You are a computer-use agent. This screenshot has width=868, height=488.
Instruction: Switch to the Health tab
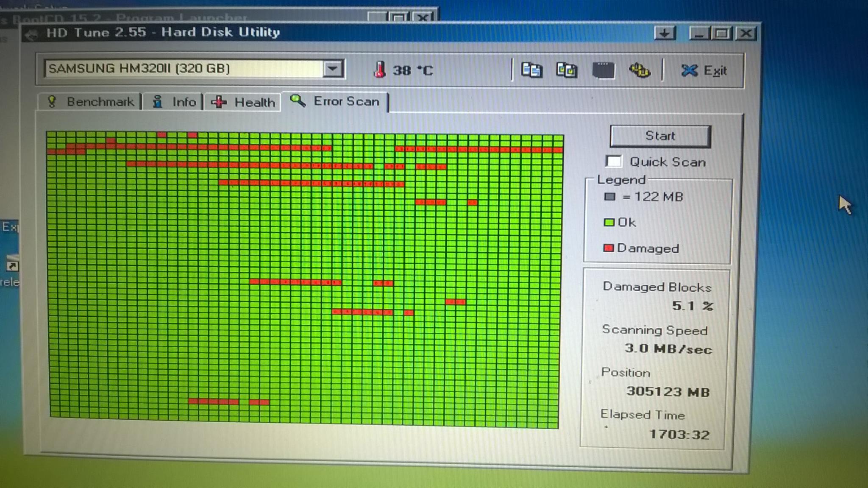point(242,102)
